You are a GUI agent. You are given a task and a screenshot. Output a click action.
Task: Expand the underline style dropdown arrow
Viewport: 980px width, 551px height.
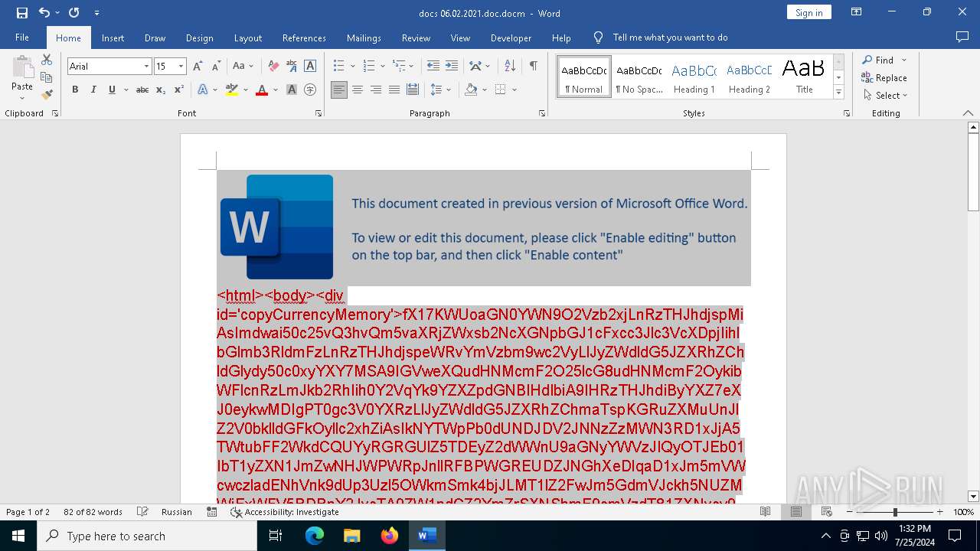(125, 90)
